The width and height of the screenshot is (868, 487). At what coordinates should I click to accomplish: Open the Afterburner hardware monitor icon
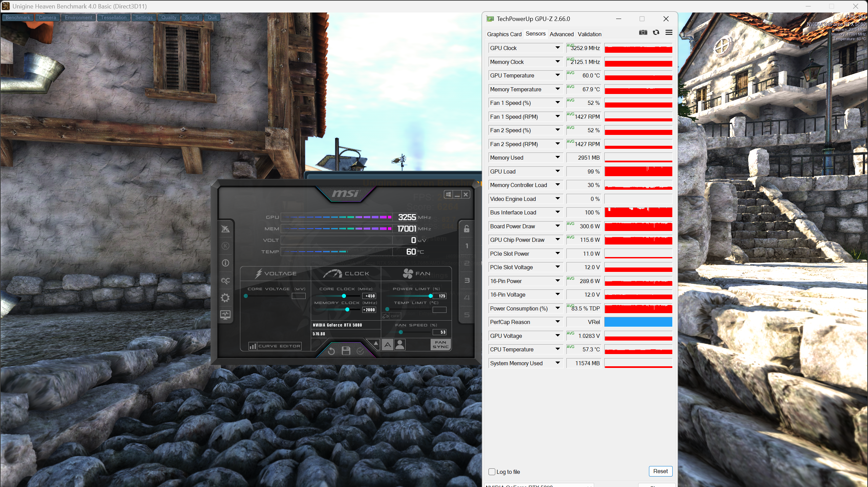point(225,315)
